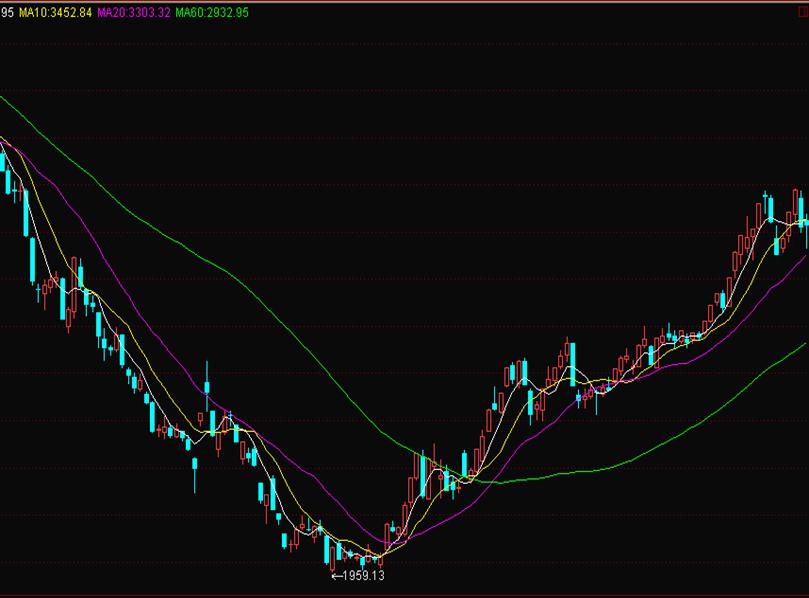Click the truncated white value ending in 95
Viewport: 809px width, 598px height.
[x=7, y=13]
